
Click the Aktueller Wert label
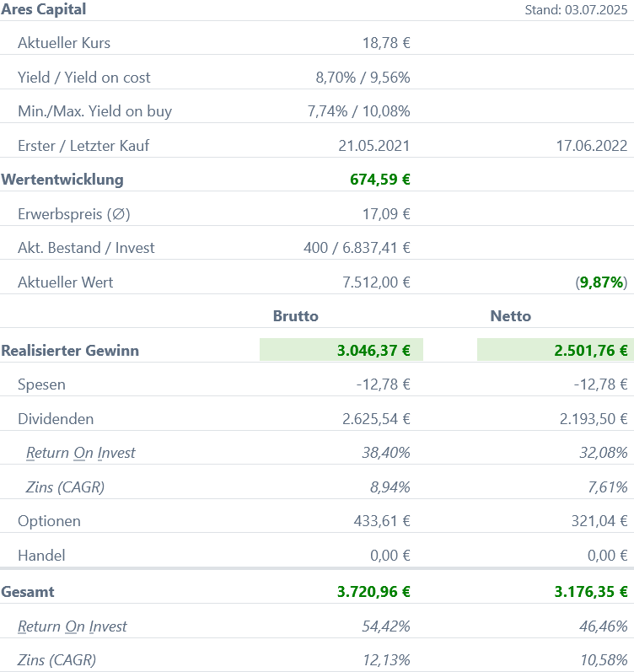tap(66, 282)
